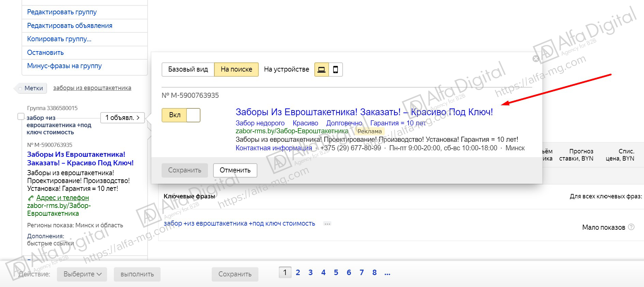
Task: Choose Редактировать объявления from the menu
Action: 70,26
